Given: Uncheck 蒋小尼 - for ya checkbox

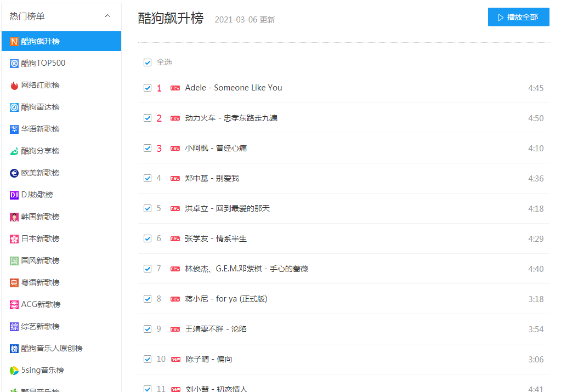Looking at the screenshot, I should pos(148,299).
